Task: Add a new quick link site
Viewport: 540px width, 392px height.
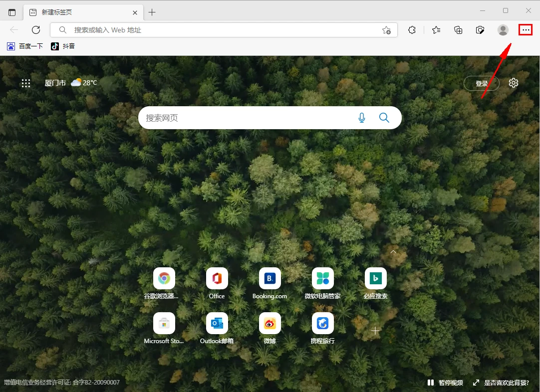Action: tap(375, 331)
